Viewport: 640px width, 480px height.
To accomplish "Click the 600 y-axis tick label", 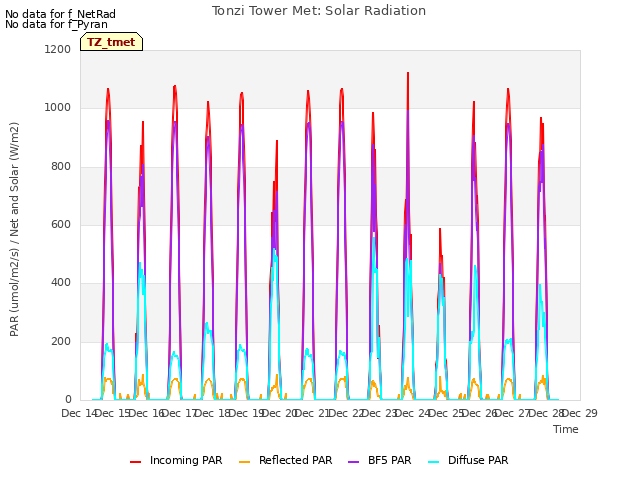I will [61, 224].
